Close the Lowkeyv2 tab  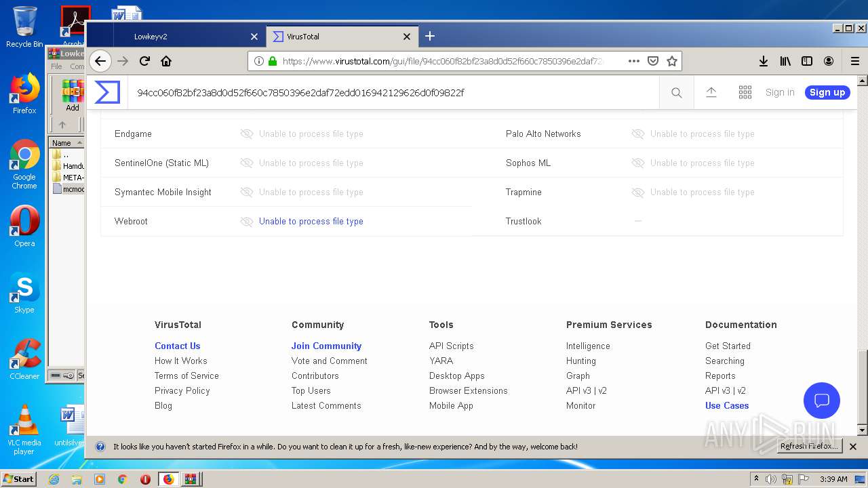click(254, 37)
